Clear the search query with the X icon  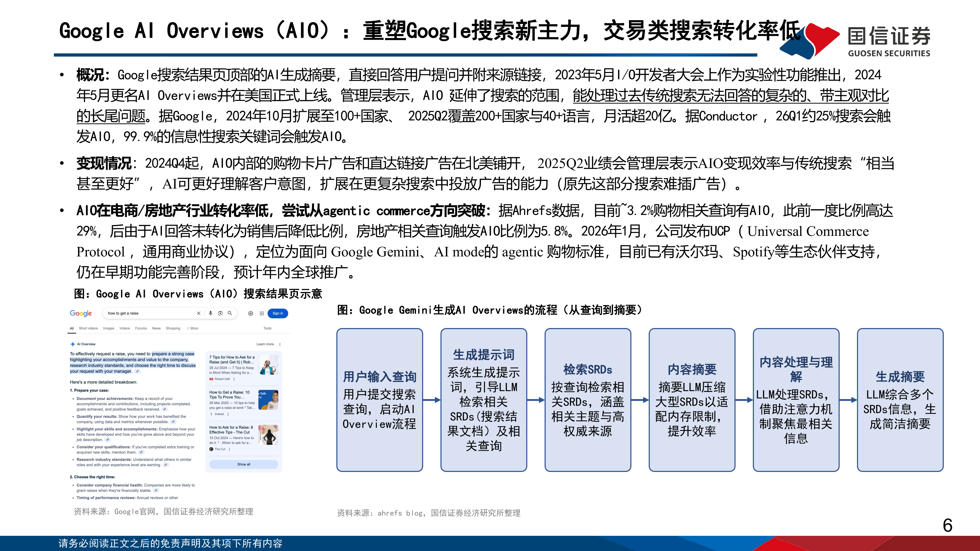pos(199,313)
